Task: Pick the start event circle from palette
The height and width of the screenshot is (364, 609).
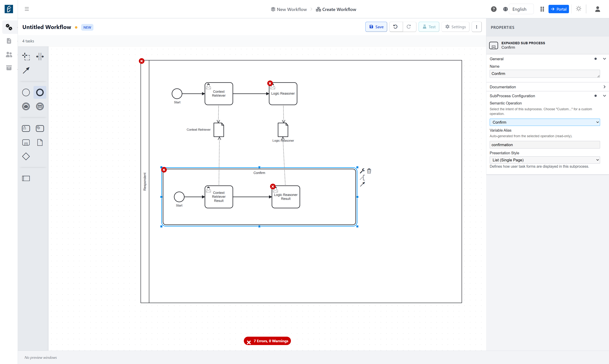Action: tap(26, 92)
